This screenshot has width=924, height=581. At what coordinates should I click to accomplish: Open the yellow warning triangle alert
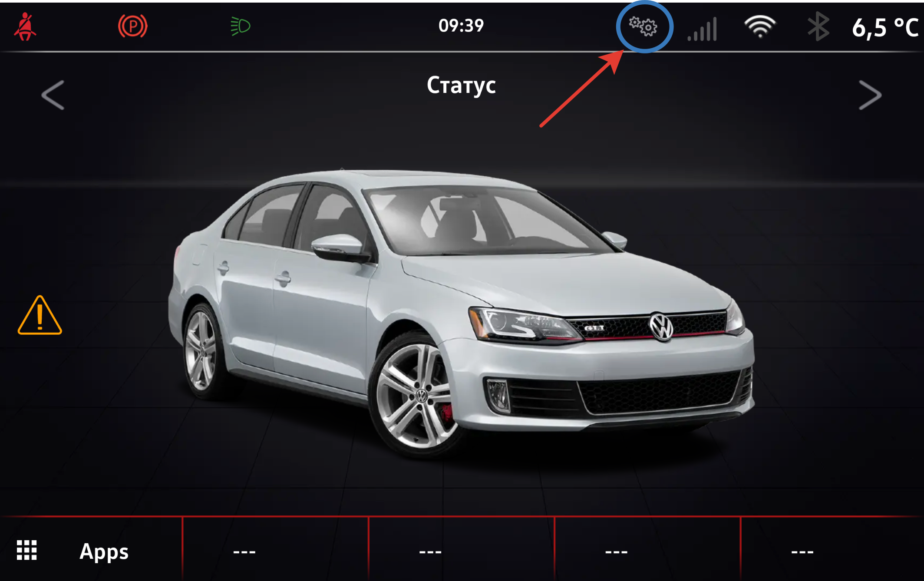click(40, 316)
